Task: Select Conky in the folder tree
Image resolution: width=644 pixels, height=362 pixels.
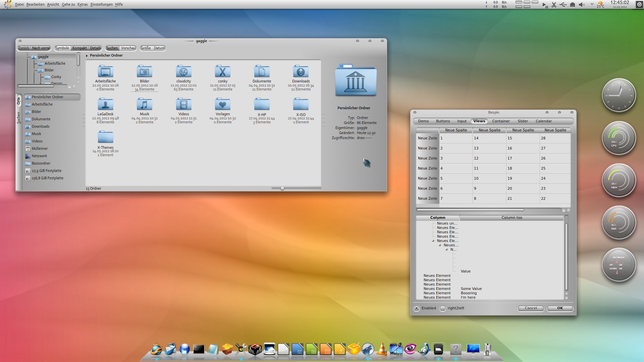Action: [x=56, y=77]
